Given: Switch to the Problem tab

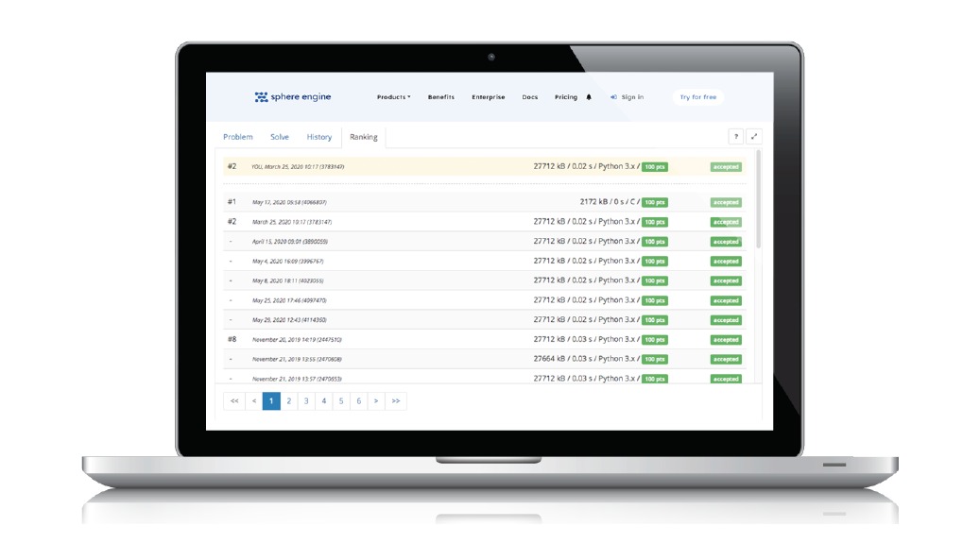Looking at the screenshot, I should click(238, 137).
